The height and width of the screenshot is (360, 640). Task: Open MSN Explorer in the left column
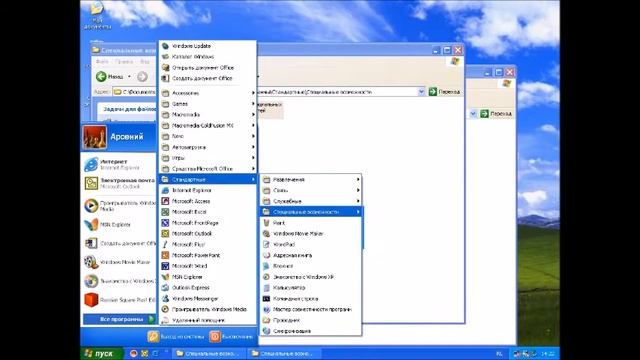coord(119,224)
